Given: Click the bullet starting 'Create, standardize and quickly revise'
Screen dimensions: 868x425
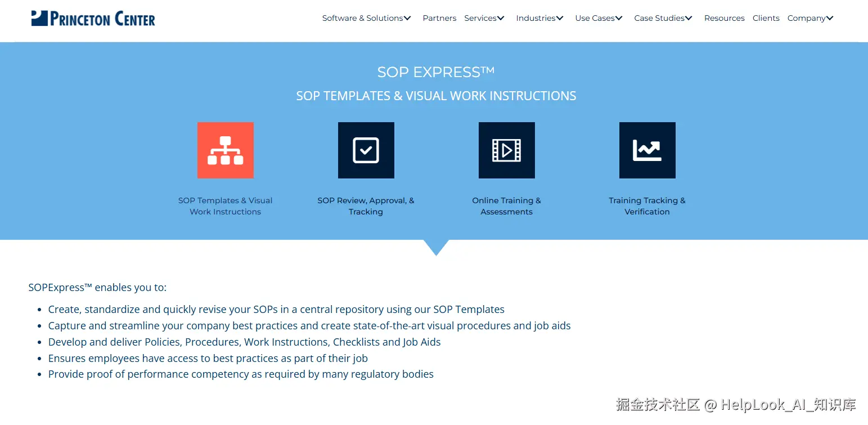Looking at the screenshot, I should click(x=276, y=309).
